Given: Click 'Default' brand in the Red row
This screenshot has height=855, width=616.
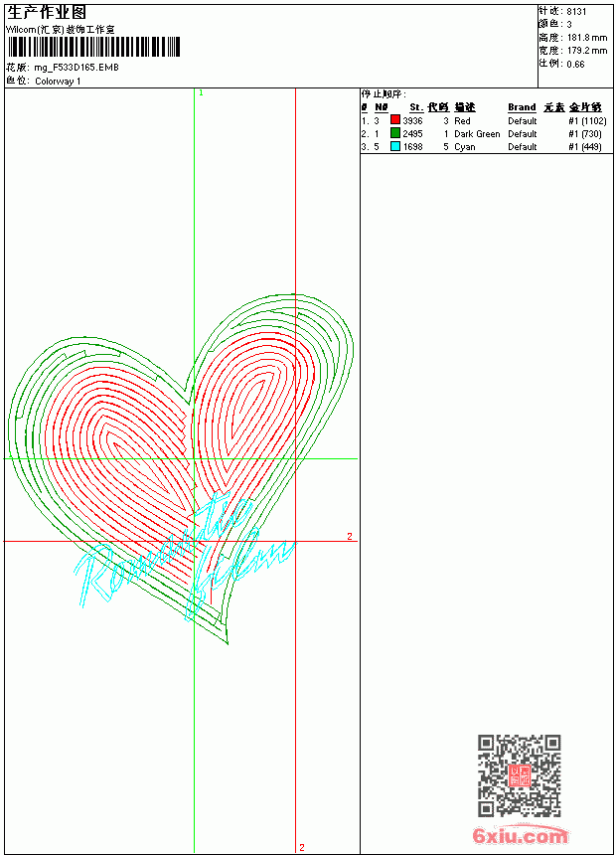Looking at the screenshot, I should (x=523, y=121).
